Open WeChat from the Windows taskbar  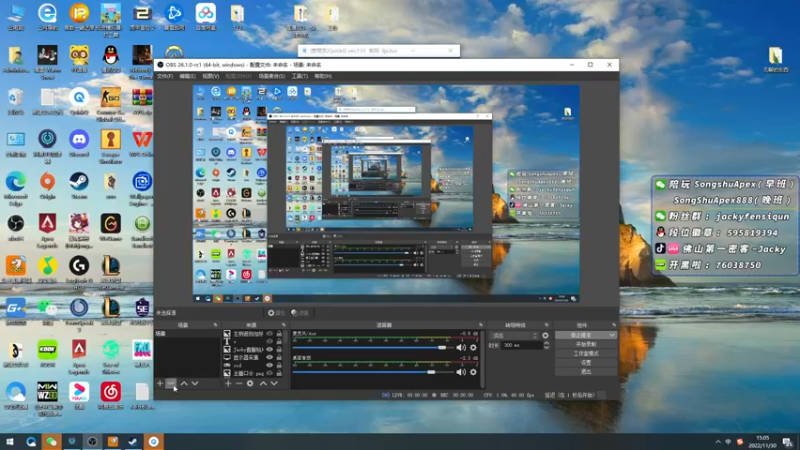coord(50,441)
